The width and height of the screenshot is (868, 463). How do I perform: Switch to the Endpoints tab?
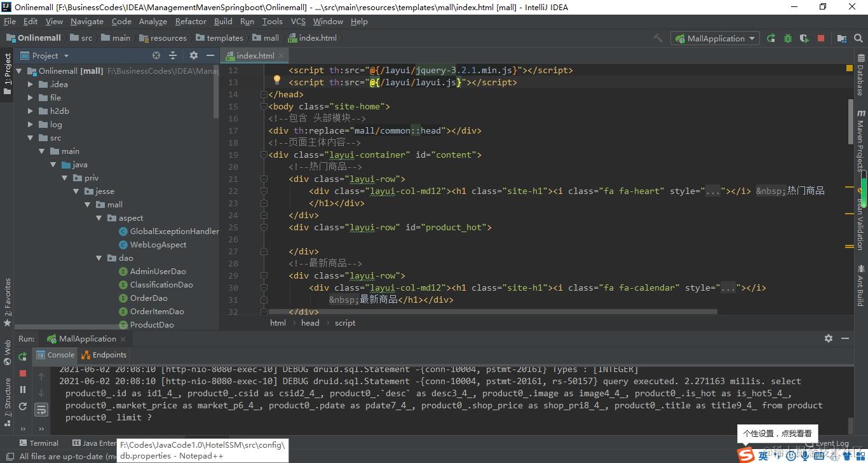tap(105, 355)
